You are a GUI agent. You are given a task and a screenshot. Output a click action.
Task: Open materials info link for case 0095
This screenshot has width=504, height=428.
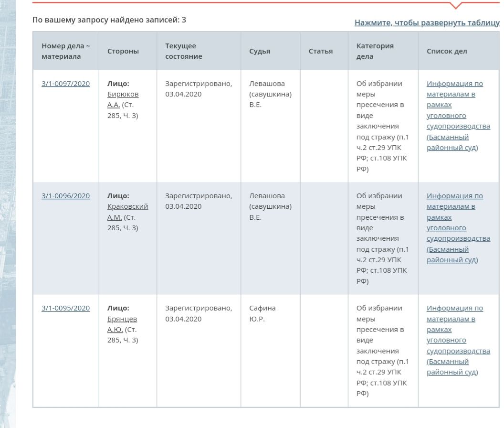tap(458, 340)
